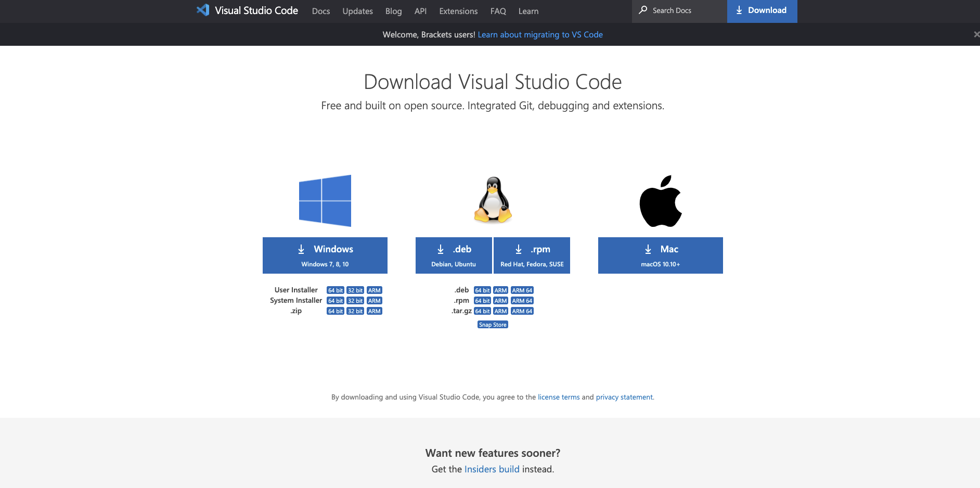
Task: Select User Installer 32 bit download
Action: pos(355,290)
